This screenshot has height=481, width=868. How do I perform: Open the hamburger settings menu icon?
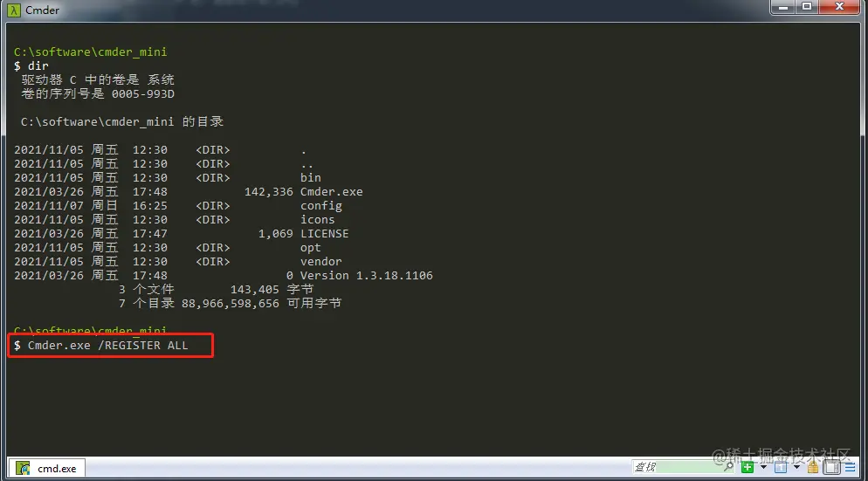851,468
